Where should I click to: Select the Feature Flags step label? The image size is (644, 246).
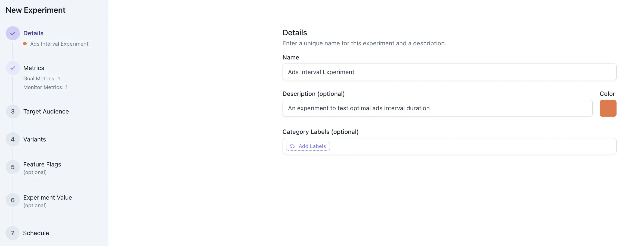click(x=42, y=165)
